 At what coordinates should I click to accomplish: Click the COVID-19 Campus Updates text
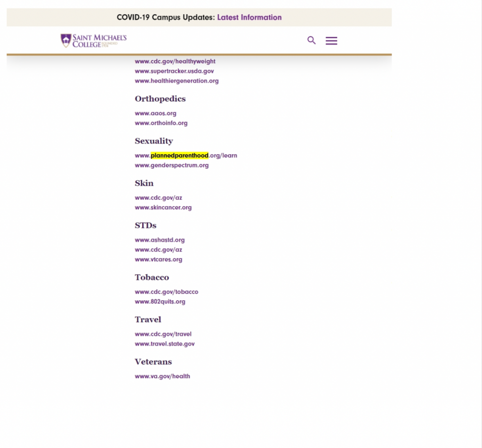click(x=166, y=17)
